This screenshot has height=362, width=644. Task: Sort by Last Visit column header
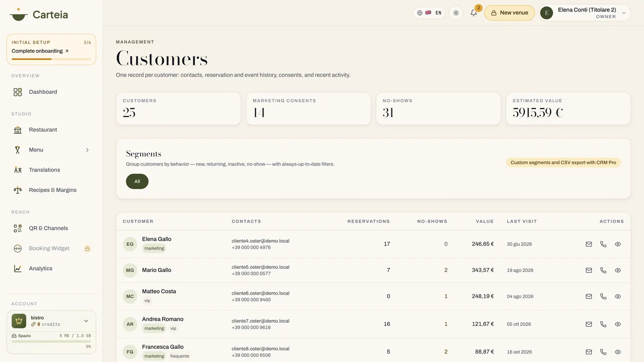(522, 221)
